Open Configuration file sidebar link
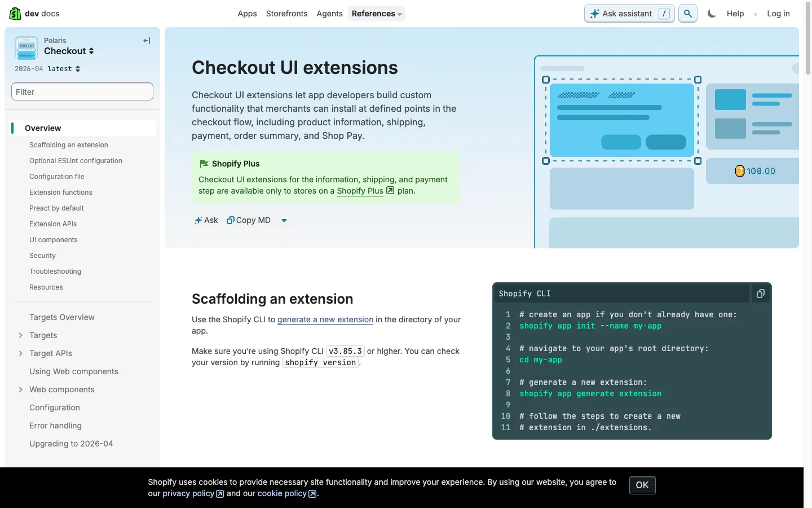This screenshot has height=508, width=812. point(57,177)
